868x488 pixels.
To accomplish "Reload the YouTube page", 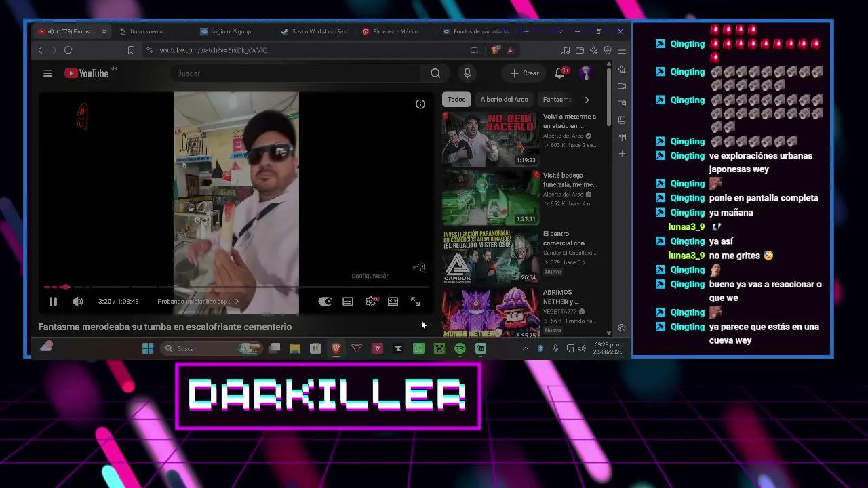I will click(x=68, y=50).
